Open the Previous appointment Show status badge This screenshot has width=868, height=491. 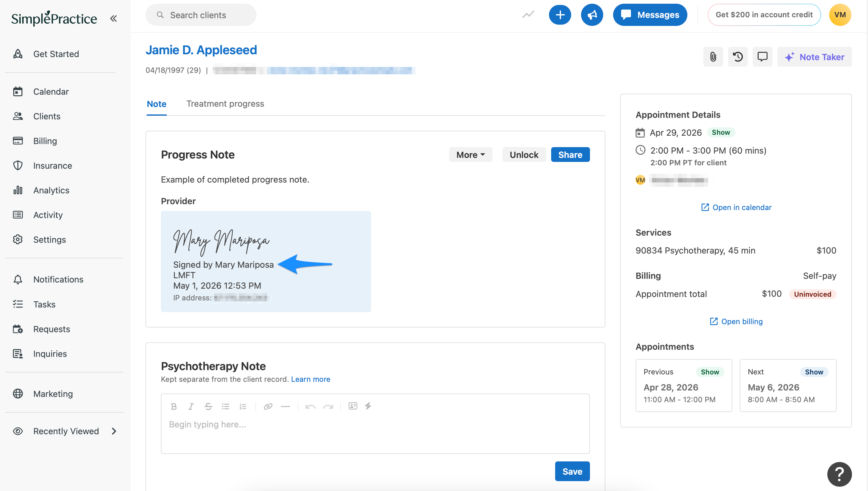710,372
